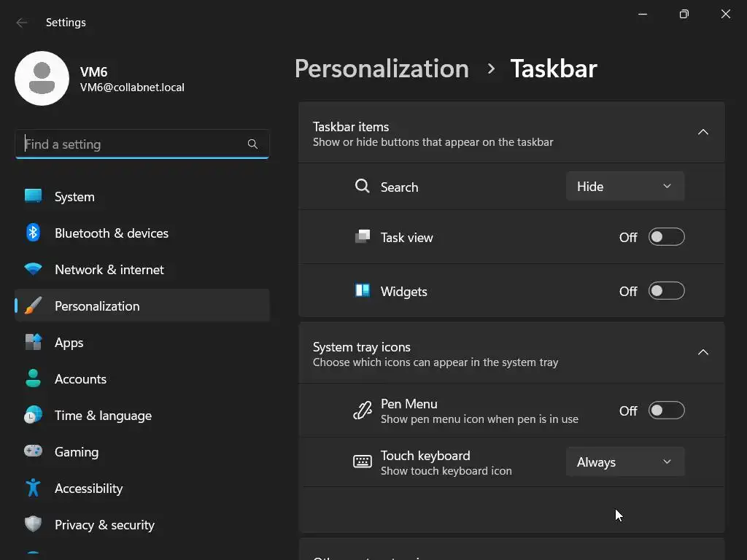Click the Accessibility figure icon
The image size is (747, 560).
[33, 488]
